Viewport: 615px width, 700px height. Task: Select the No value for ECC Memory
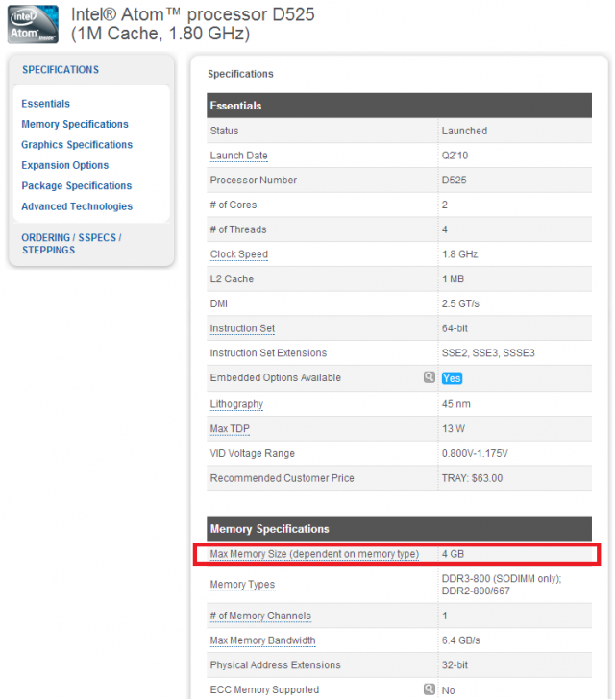pos(448,690)
